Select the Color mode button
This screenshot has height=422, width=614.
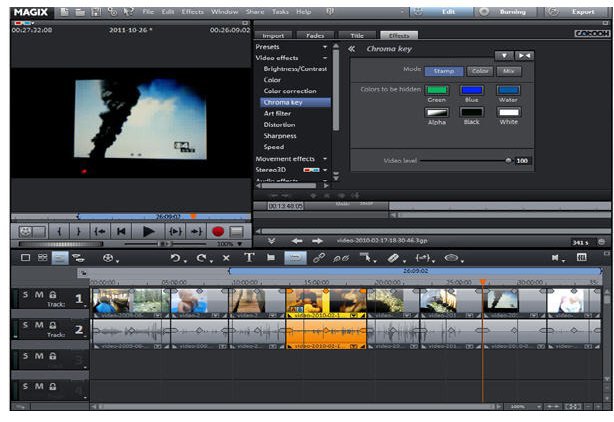click(x=480, y=71)
